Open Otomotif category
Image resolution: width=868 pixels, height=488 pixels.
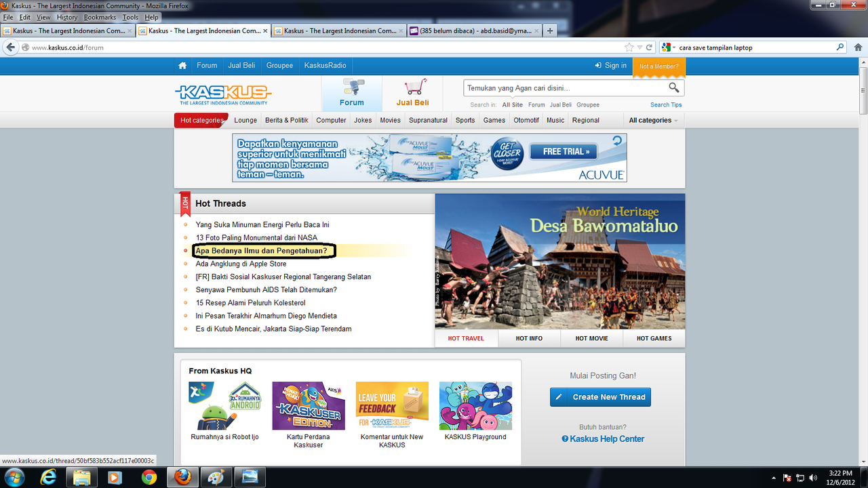tap(526, 120)
